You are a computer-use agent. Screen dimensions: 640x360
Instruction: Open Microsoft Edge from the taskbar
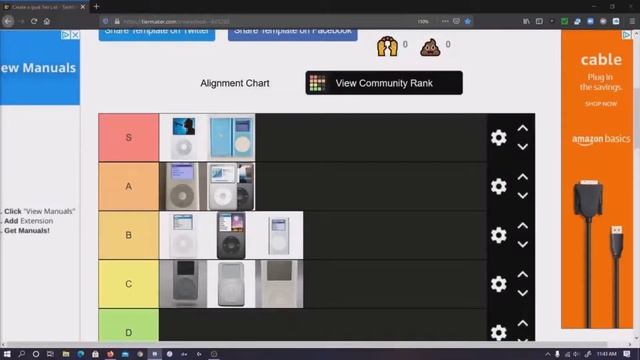[x=80, y=354]
